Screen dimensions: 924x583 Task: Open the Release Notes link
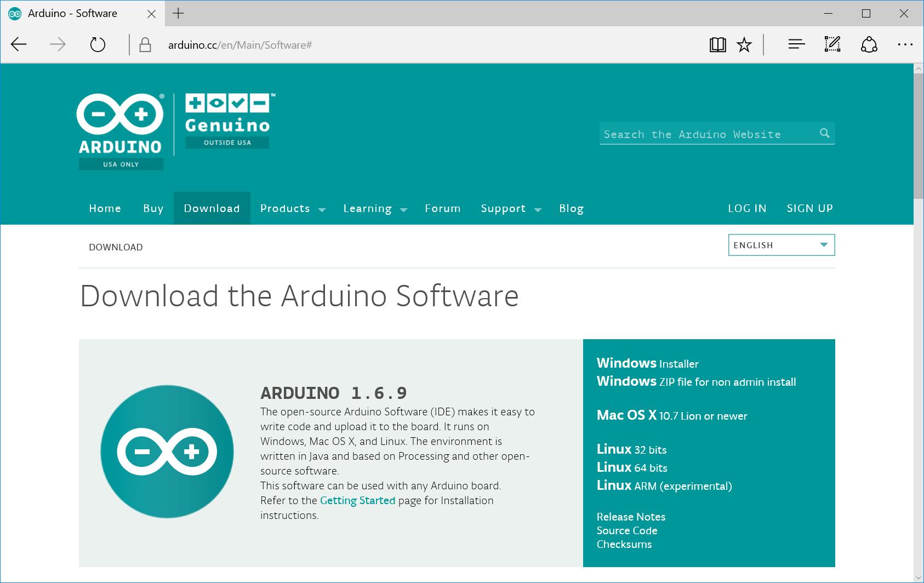point(631,517)
